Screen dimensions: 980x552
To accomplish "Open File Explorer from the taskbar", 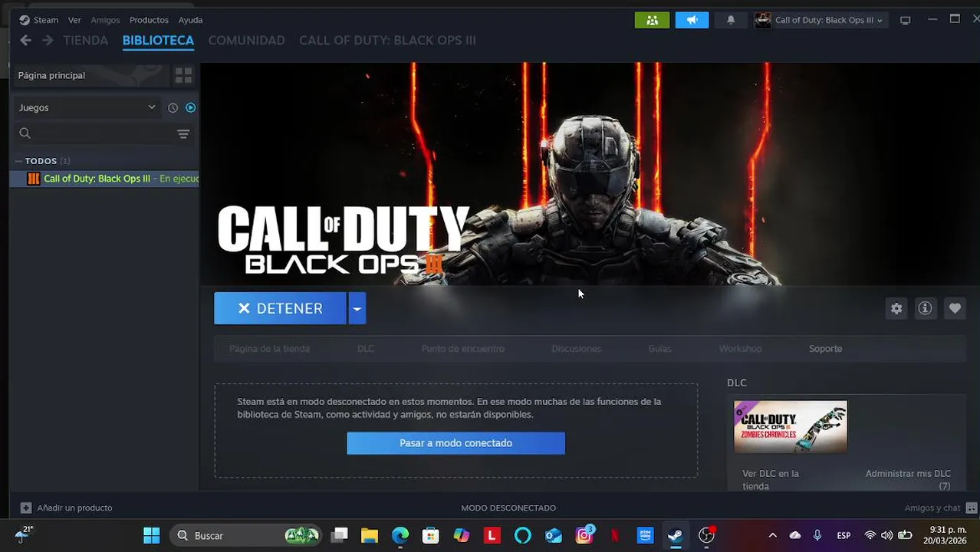I will pyautogui.click(x=370, y=535).
